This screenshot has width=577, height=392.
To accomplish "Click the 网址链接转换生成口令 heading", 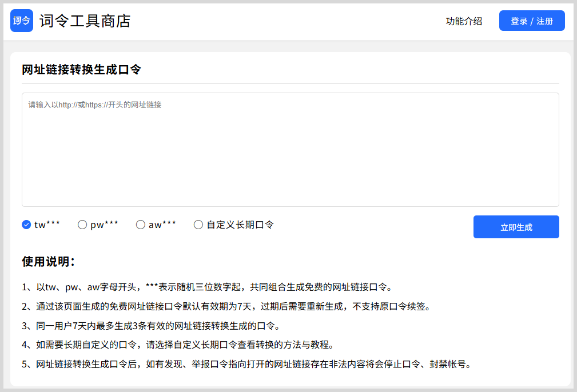I will [81, 70].
